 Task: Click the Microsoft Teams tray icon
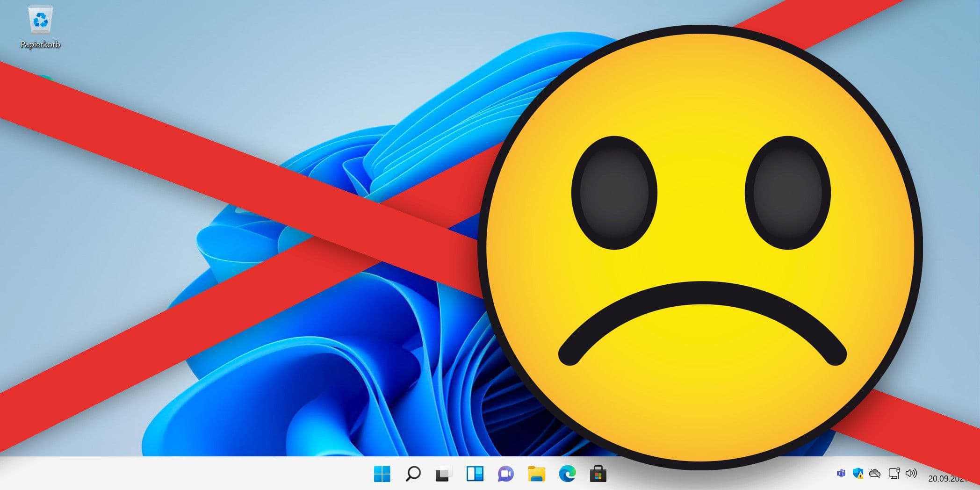point(841,474)
